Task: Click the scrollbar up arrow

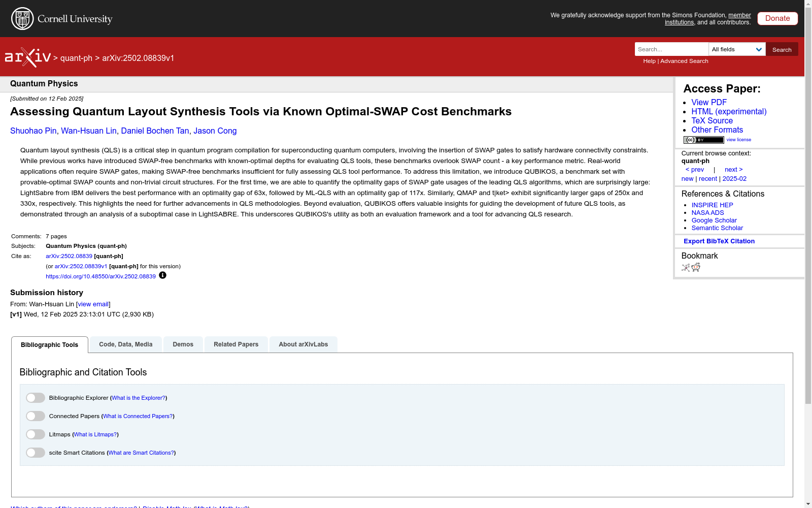Action: (x=808, y=4)
